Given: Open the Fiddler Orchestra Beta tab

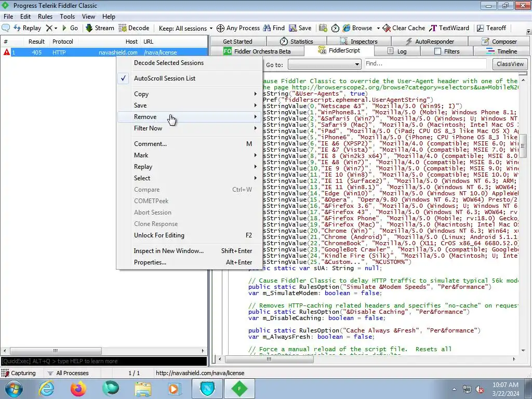Looking at the screenshot, I should coord(257,51).
